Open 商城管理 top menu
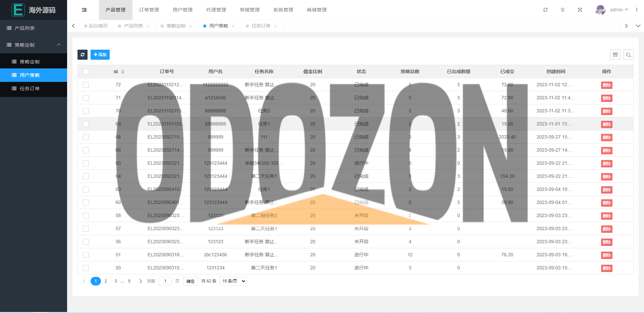 click(317, 10)
